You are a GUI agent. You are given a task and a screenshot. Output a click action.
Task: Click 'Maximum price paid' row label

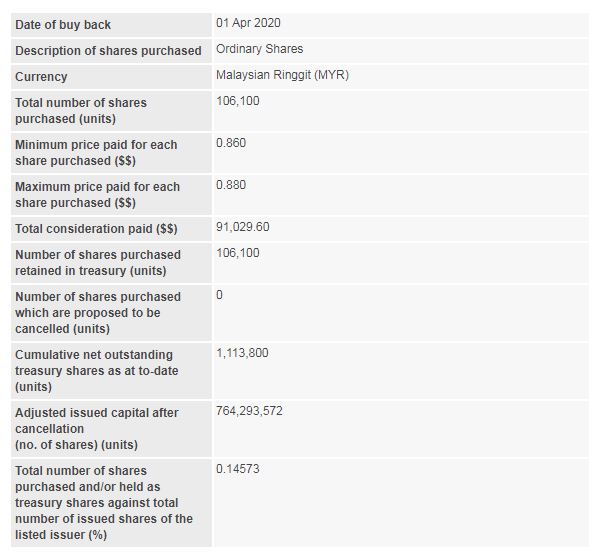point(97,195)
